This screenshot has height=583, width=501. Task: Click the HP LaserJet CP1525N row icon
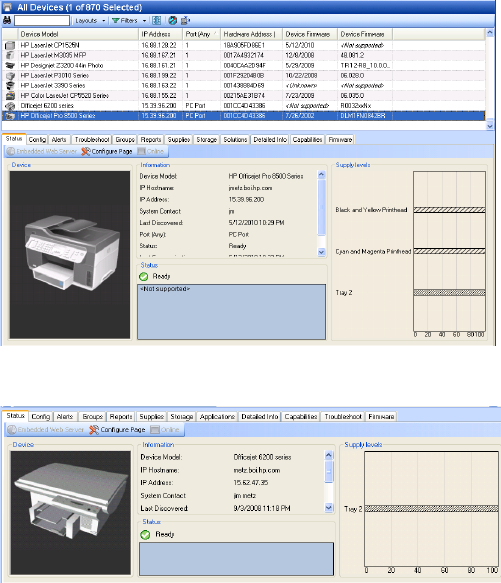pyautogui.click(x=10, y=45)
